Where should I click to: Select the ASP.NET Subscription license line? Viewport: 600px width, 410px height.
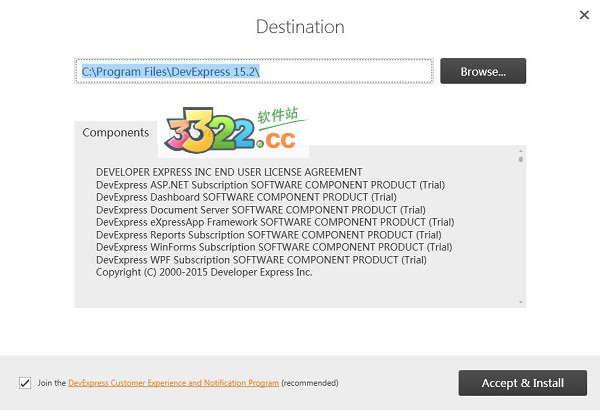tap(270, 185)
